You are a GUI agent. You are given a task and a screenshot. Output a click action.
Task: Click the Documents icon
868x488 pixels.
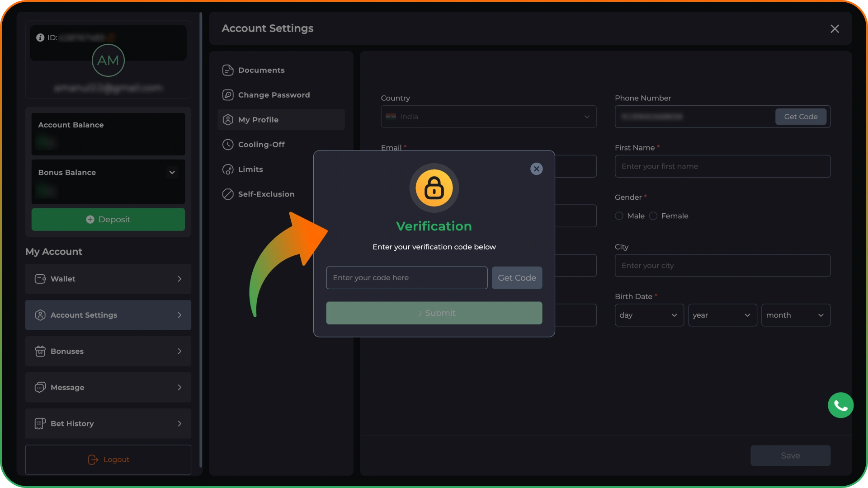[228, 70]
